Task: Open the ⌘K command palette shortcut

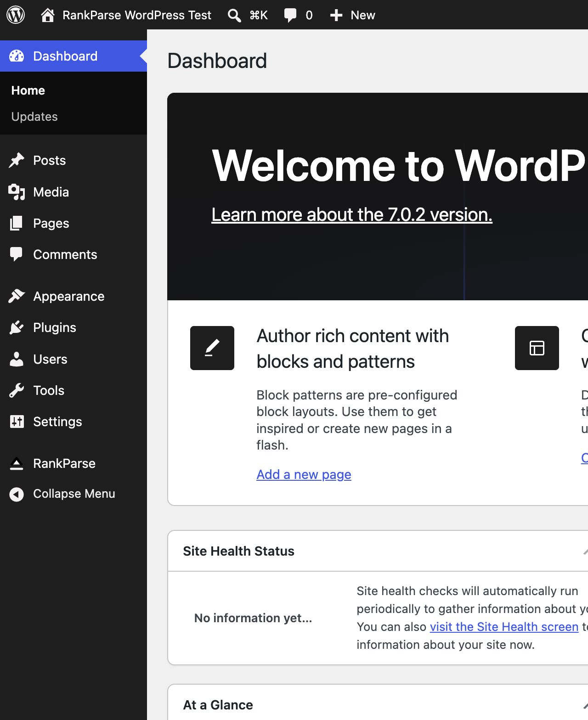Action: [259, 15]
